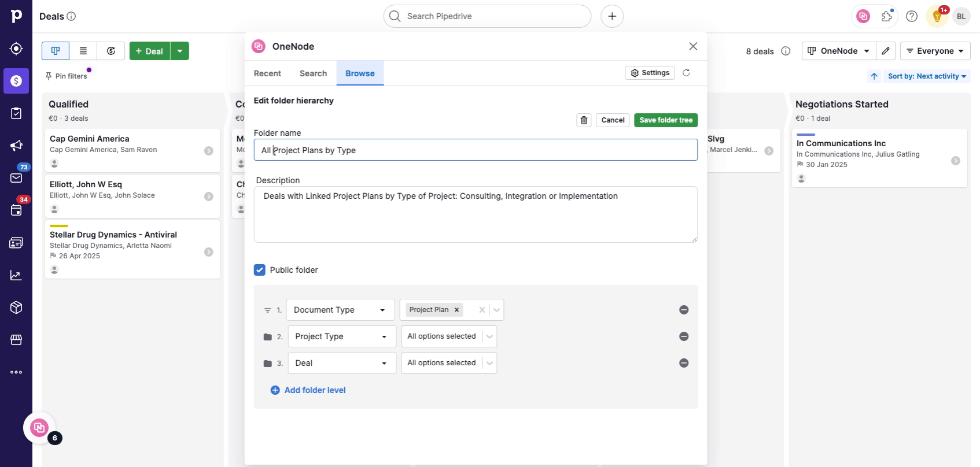Remove Document Type level with minus icon

point(684,310)
